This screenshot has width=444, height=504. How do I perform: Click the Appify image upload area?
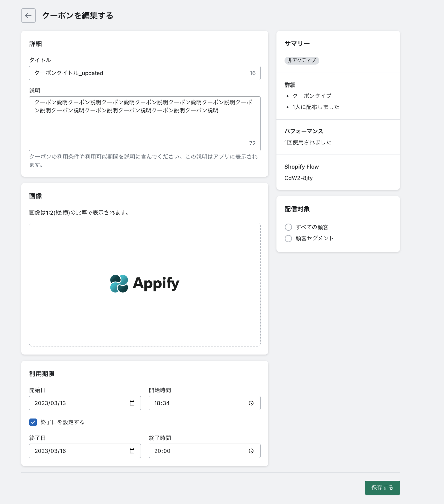coord(145,285)
